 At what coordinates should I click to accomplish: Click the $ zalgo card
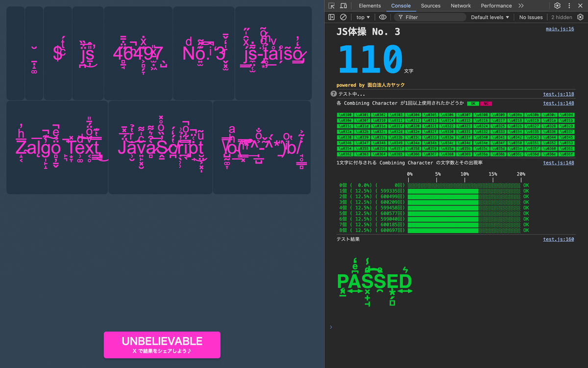click(58, 53)
